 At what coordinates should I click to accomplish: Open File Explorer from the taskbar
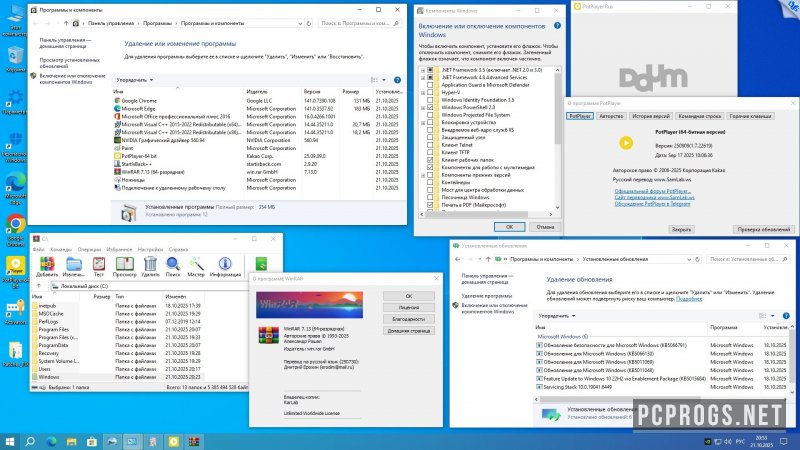coord(71,441)
